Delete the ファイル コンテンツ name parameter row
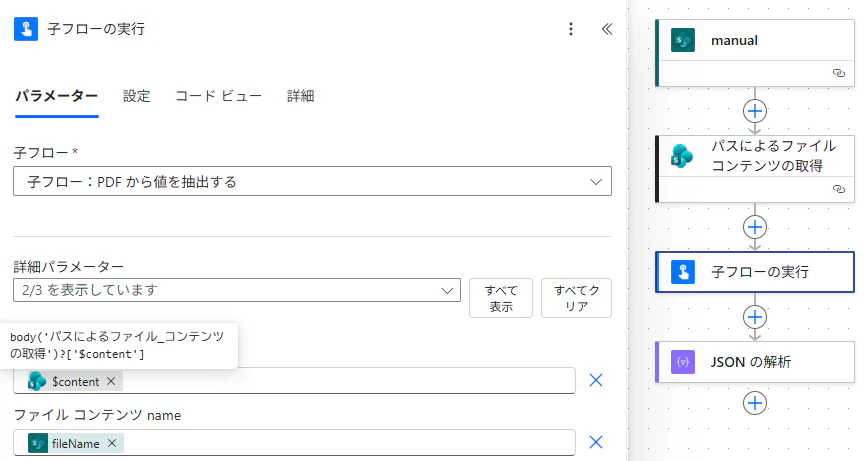Viewport: 865px width, 461px height. 596,442
